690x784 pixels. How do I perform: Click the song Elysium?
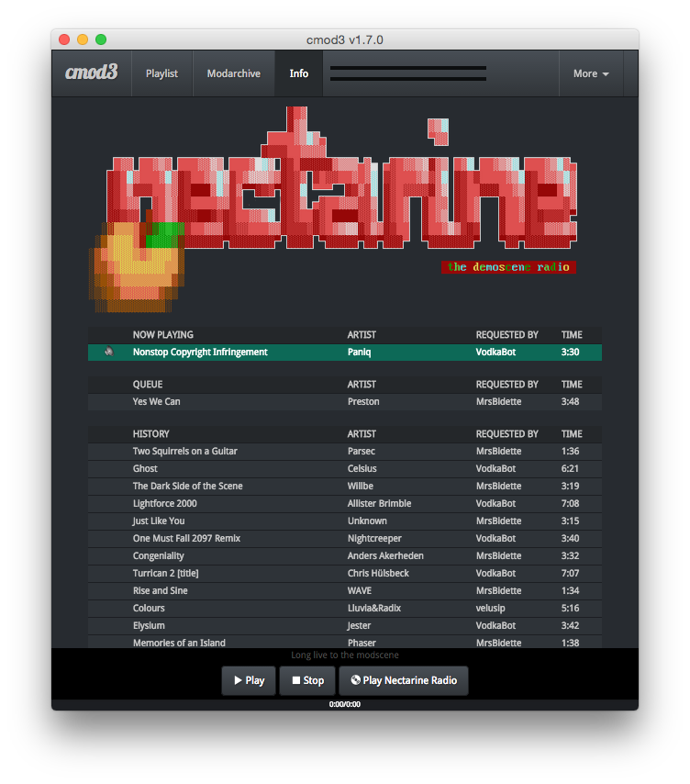[149, 625]
